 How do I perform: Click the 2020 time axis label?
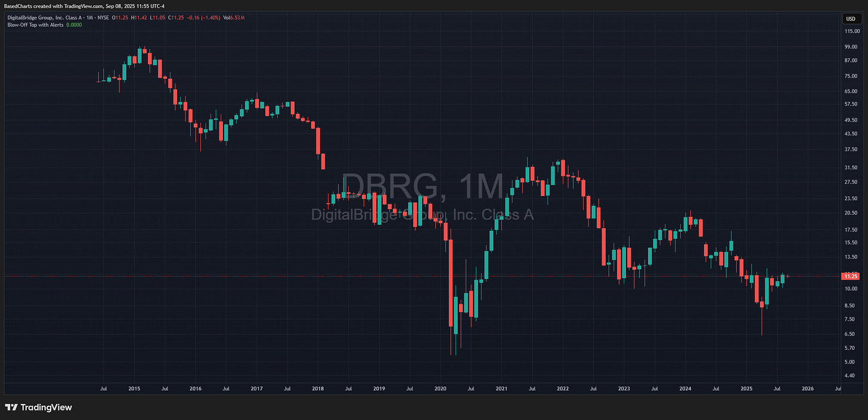(x=441, y=388)
